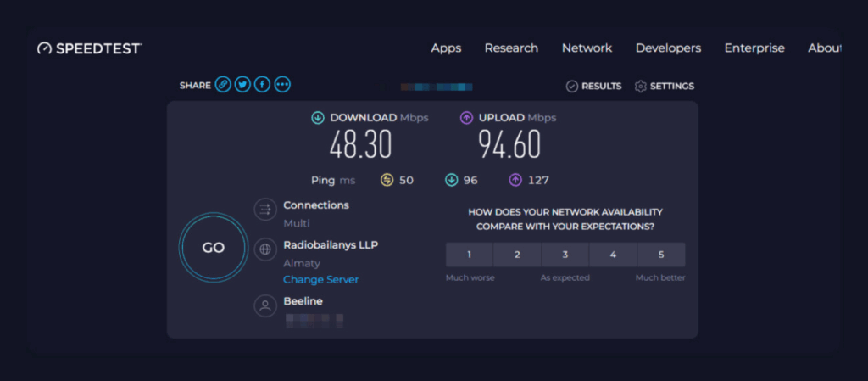Click the DOWNLOAD Mbps label

coord(379,118)
